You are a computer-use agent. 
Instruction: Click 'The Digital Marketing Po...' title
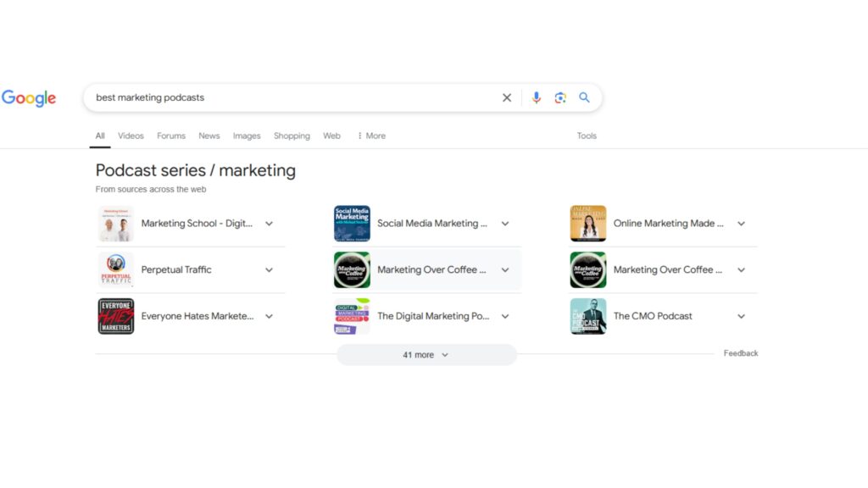(433, 317)
